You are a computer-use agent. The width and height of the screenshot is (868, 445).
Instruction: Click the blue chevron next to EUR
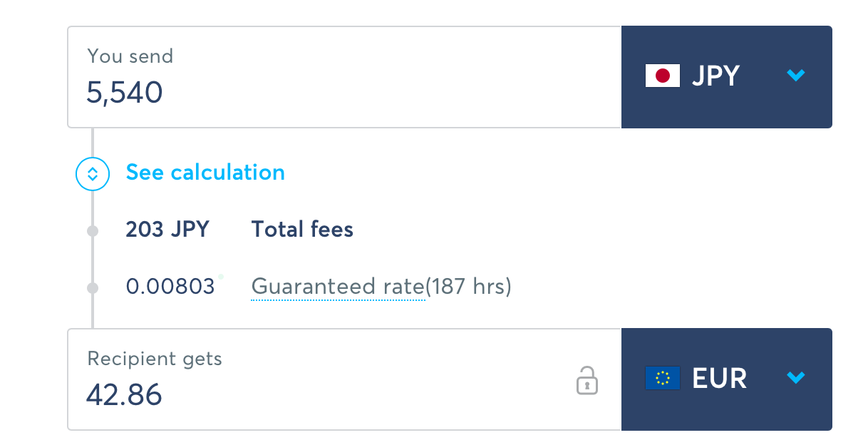pyautogui.click(x=796, y=378)
